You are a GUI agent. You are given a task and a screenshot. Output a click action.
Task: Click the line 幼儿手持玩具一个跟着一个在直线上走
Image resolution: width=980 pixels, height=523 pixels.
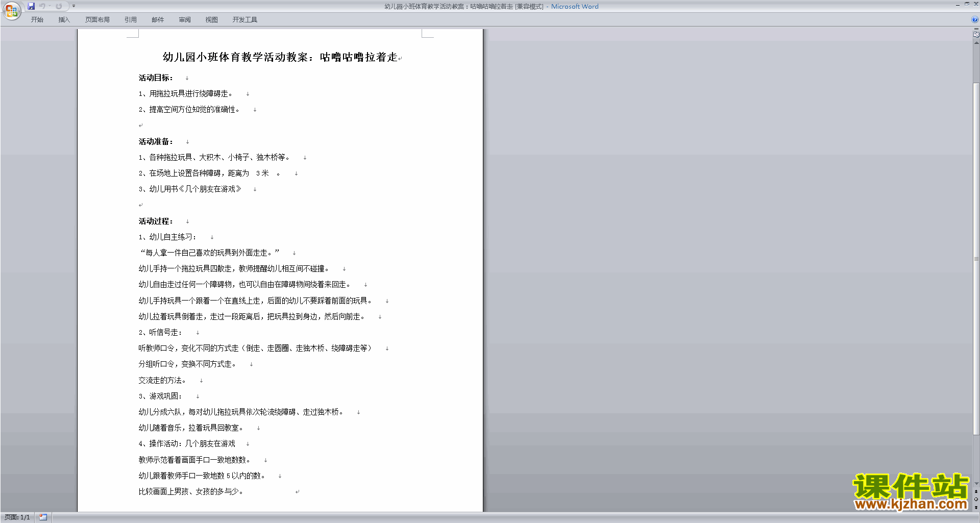point(256,301)
